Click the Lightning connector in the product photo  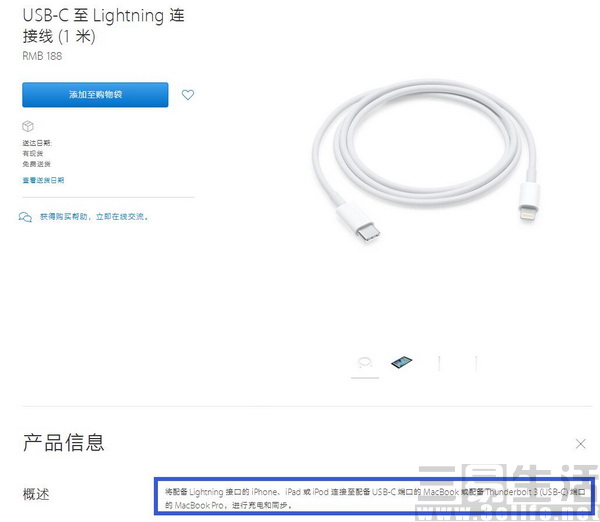click(528, 202)
